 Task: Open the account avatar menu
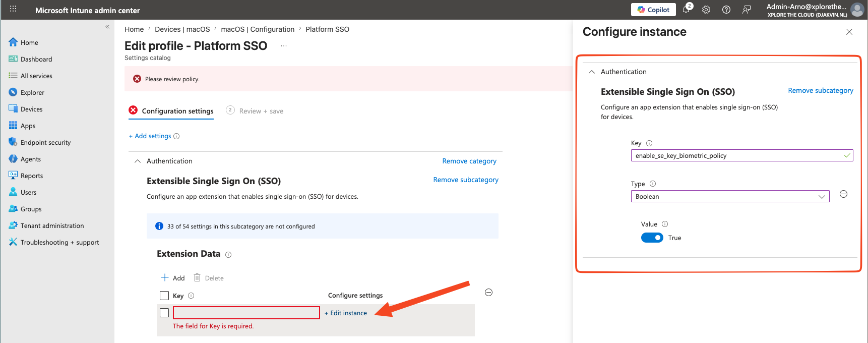pyautogui.click(x=857, y=10)
